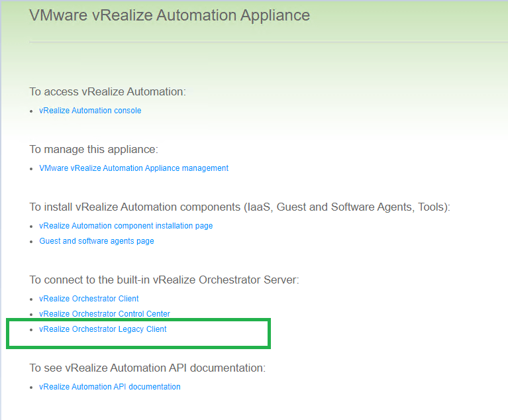
Task: Open vRealize Automation API documentation link
Action: tap(110, 387)
